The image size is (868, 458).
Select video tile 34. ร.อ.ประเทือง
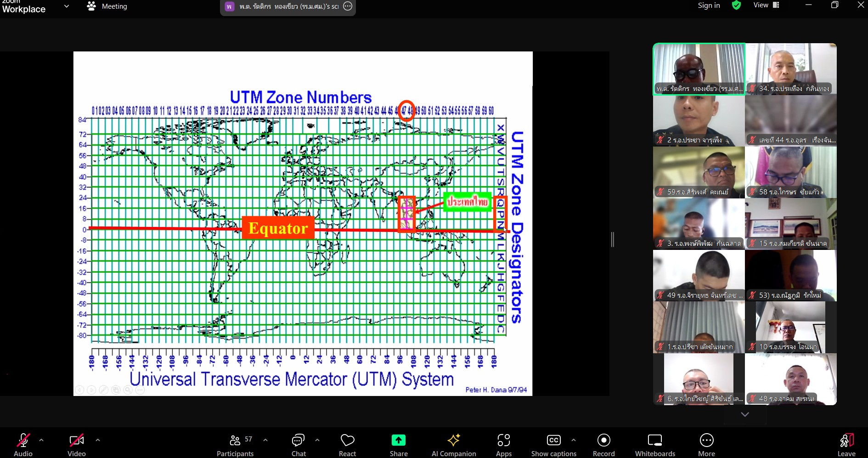point(791,69)
